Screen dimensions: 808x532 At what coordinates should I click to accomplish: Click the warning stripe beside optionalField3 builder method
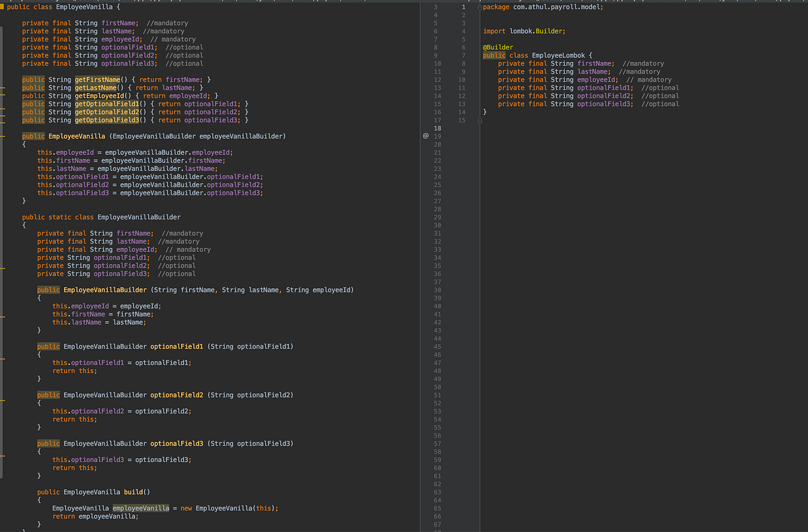2,457
